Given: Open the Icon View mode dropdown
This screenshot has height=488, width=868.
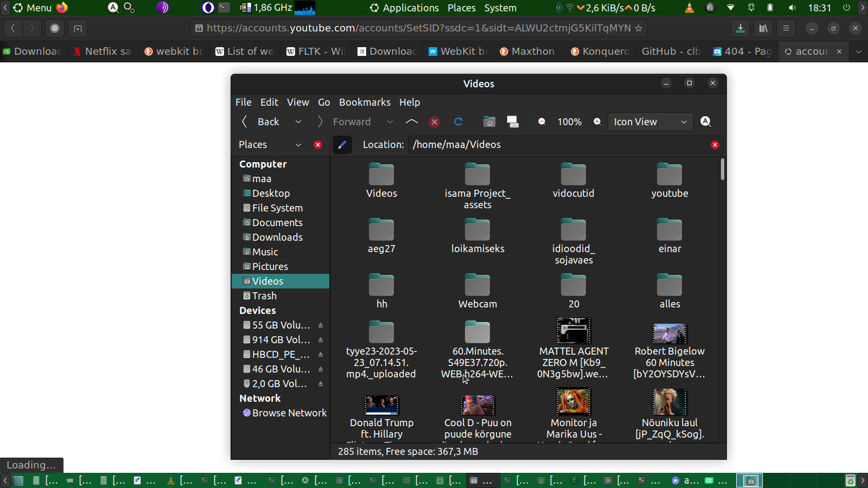Looking at the screenshot, I should pyautogui.click(x=650, y=122).
